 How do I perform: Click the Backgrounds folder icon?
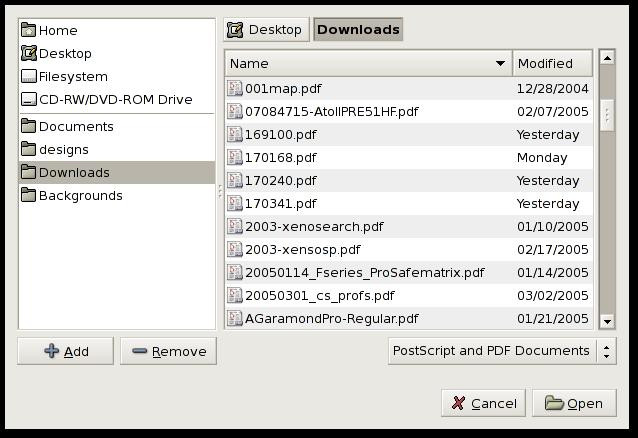tap(28, 195)
